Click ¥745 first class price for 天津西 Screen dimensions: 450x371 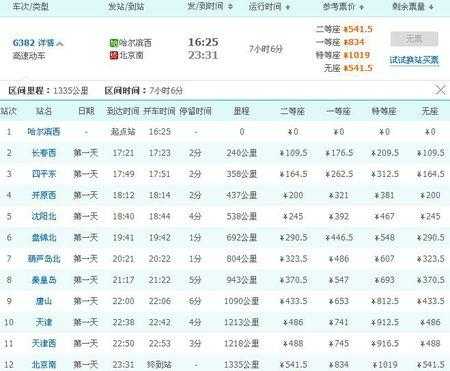click(x=339, y=343)
